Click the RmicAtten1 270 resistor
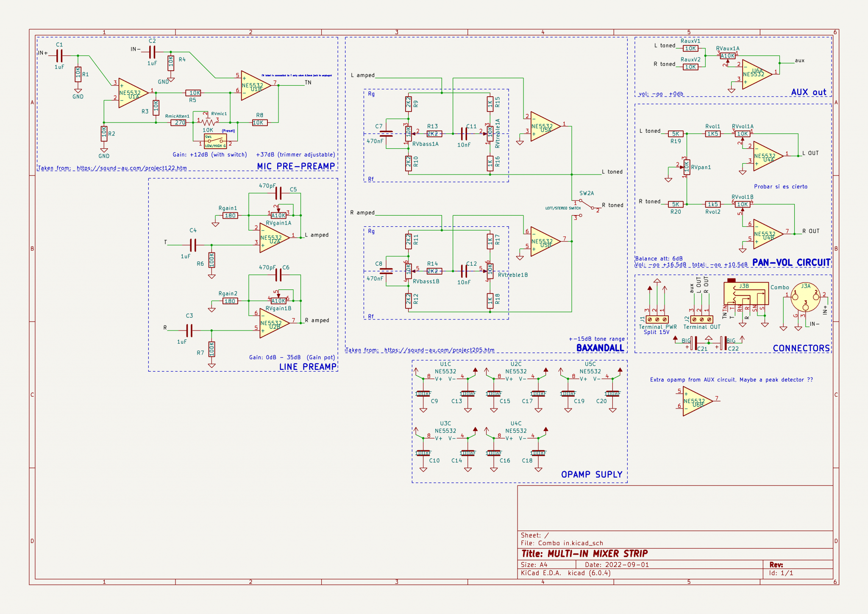This screenshot has width=868, height=614. (178, 122)
